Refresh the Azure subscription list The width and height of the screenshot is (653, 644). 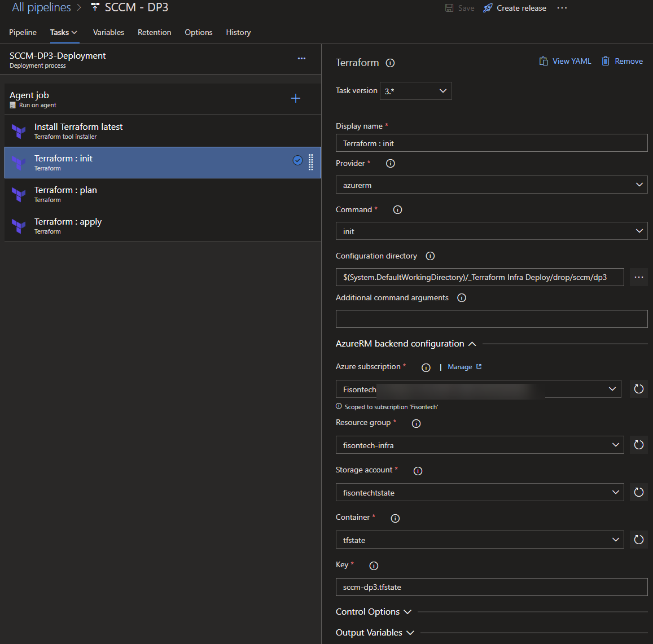point(638,389)
